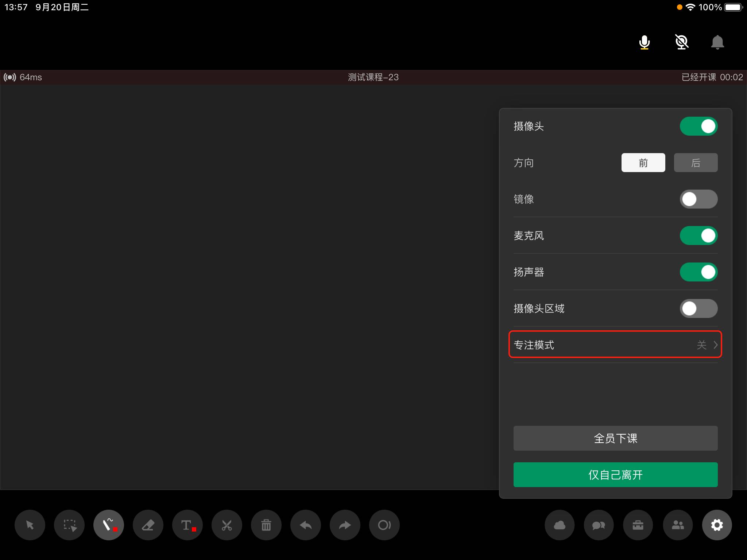Viewport: 747px width, 560px height.
Task: Show the participants list
Action: 678,525
